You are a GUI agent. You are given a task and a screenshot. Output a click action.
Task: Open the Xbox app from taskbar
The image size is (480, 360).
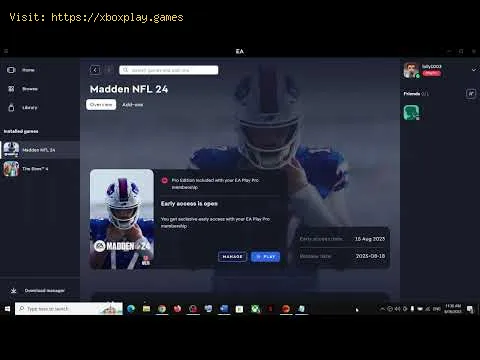(255, 309)
